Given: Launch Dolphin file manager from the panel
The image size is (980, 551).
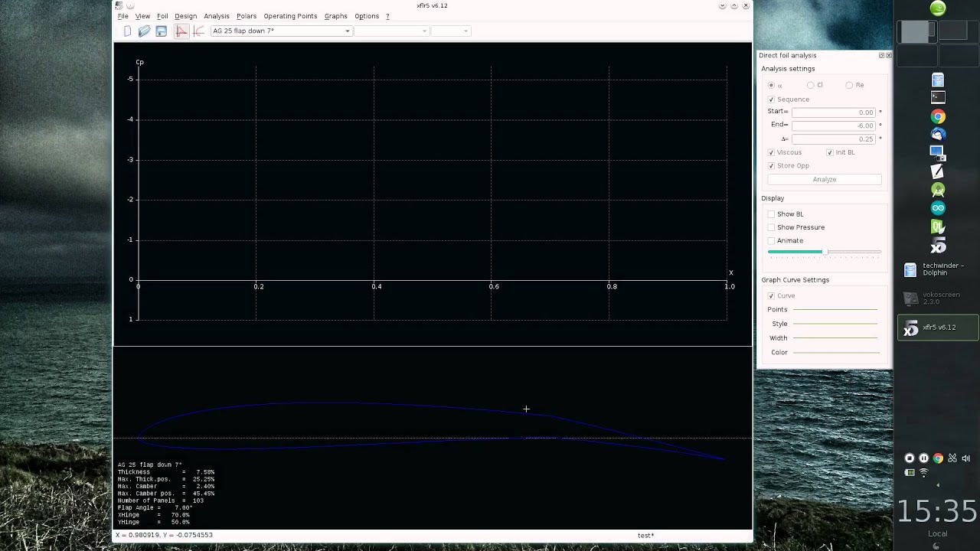Looking at the screenshot, I should tap(938, 80).
